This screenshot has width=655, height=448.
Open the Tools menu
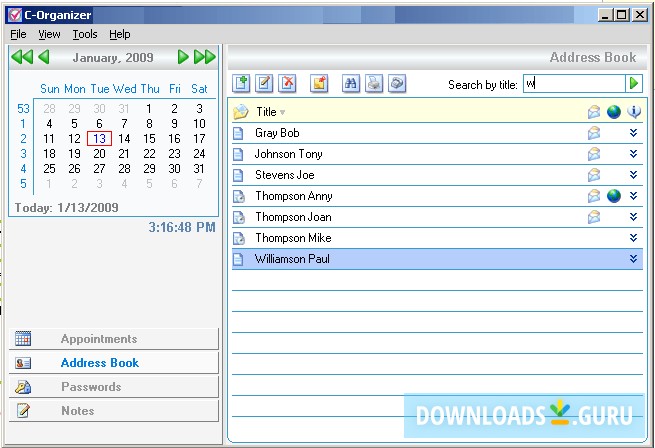85,34
